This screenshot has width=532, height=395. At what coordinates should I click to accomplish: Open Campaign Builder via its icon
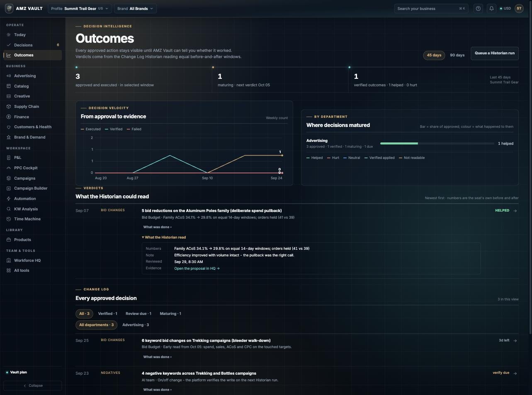(x=9, y=188)
